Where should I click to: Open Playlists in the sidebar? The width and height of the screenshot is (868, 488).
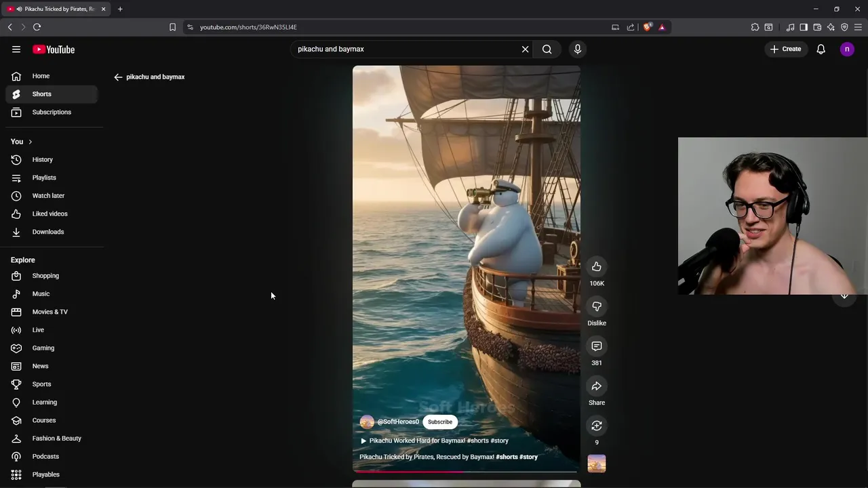52,178
